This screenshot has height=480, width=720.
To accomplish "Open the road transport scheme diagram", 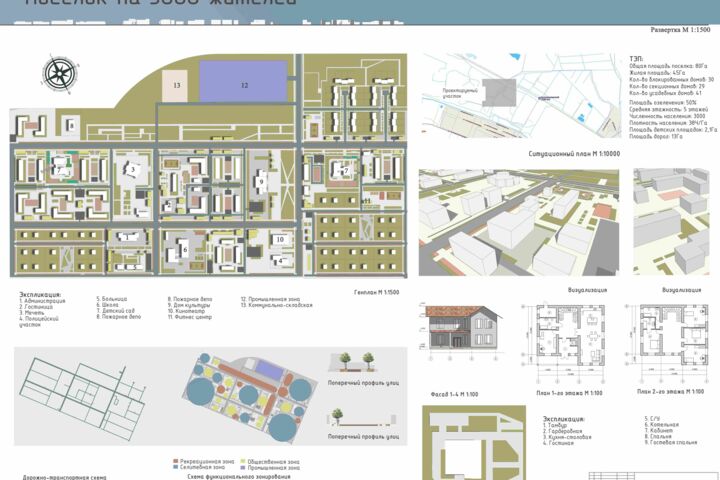I will (x=83, y=397).
